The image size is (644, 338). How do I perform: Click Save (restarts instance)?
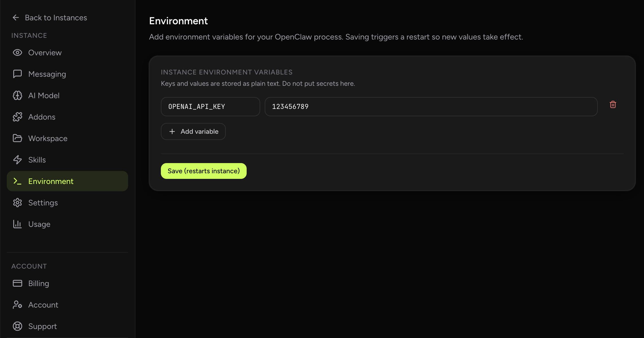tap(203, 171)
